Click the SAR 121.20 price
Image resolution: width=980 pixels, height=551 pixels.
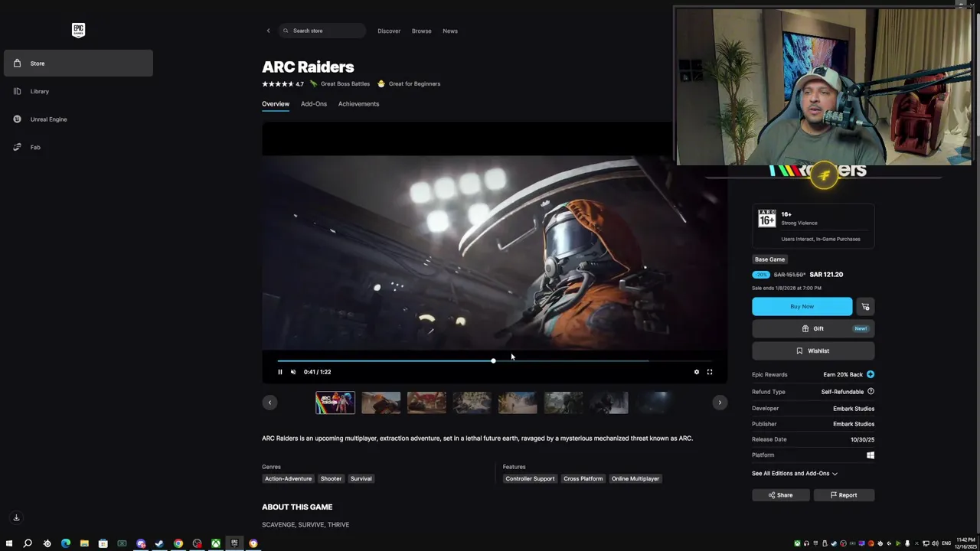(x=826, y=275)
